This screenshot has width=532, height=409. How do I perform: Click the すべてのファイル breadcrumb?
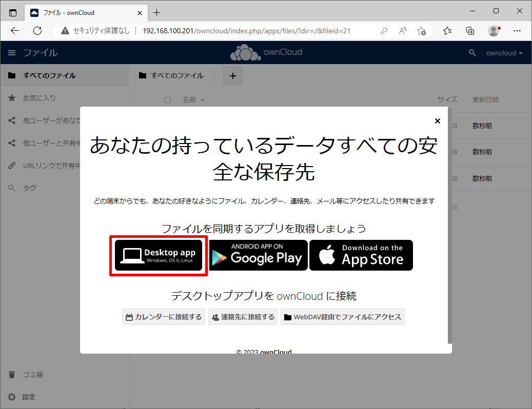point(171,75)
